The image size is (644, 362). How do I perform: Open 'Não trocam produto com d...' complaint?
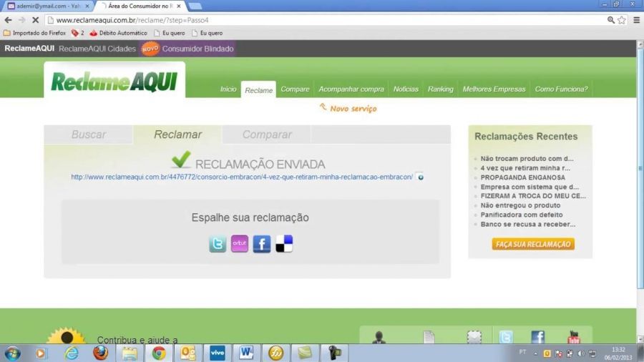pos(527,158)
